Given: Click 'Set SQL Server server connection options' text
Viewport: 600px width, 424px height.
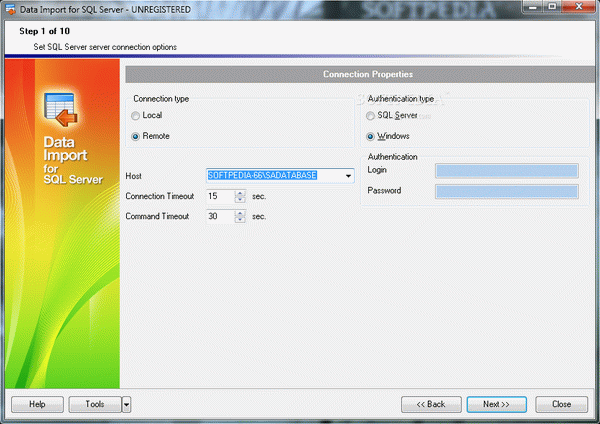Looking at the screenshot, I should point(105,47).
